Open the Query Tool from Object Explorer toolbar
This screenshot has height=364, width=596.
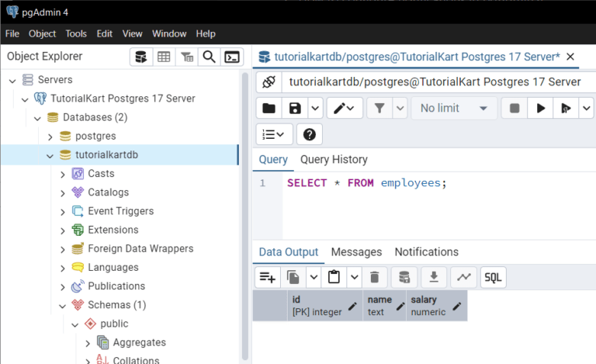coord(141,57)
